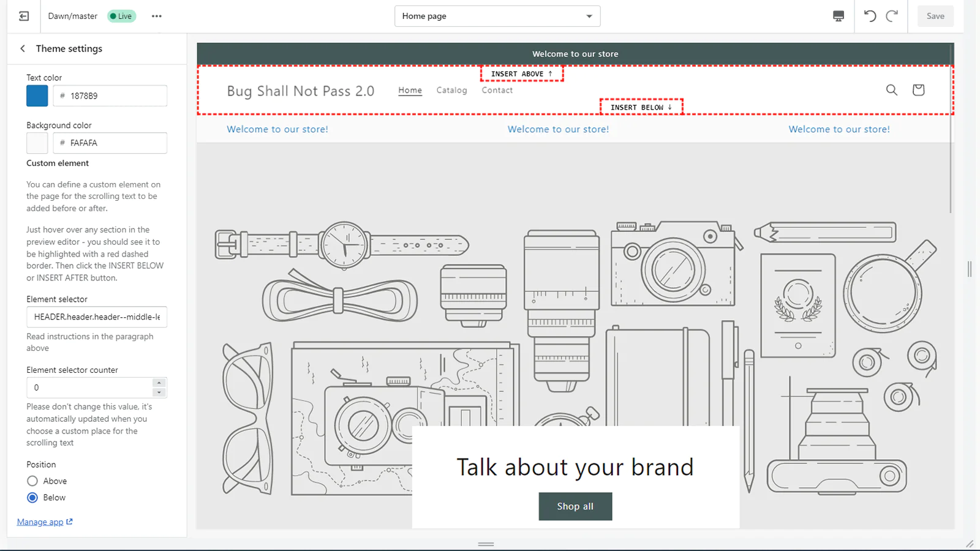Click INSERT ABOVE button in preview
The image size is (980, 551).
(x=522, y=74)
